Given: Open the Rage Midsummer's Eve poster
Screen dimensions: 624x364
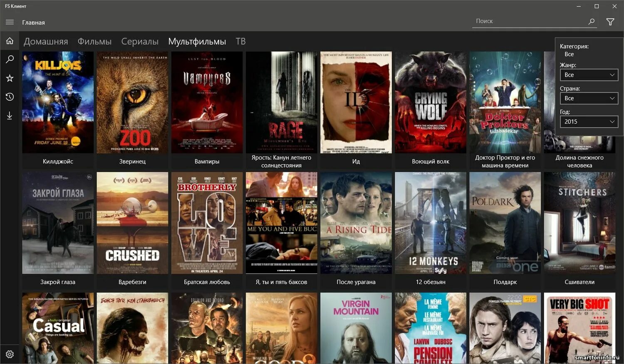Looking at the screenshot, I should 281,102.
